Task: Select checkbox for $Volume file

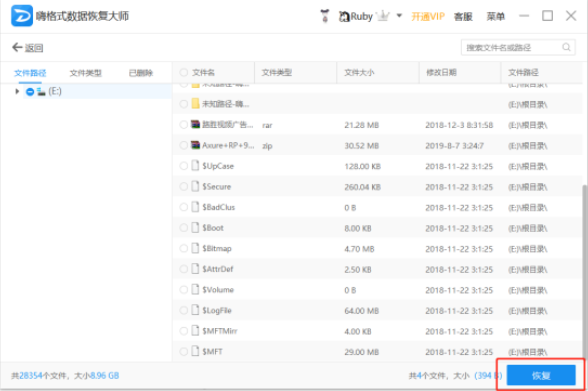Action: (x=183, y=289)
